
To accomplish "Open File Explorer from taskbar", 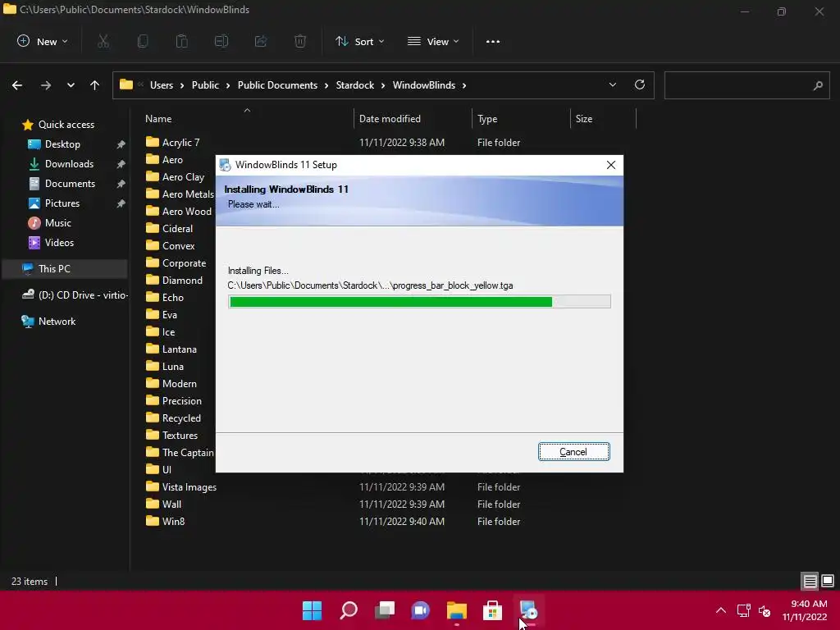I will coord(456,610).
